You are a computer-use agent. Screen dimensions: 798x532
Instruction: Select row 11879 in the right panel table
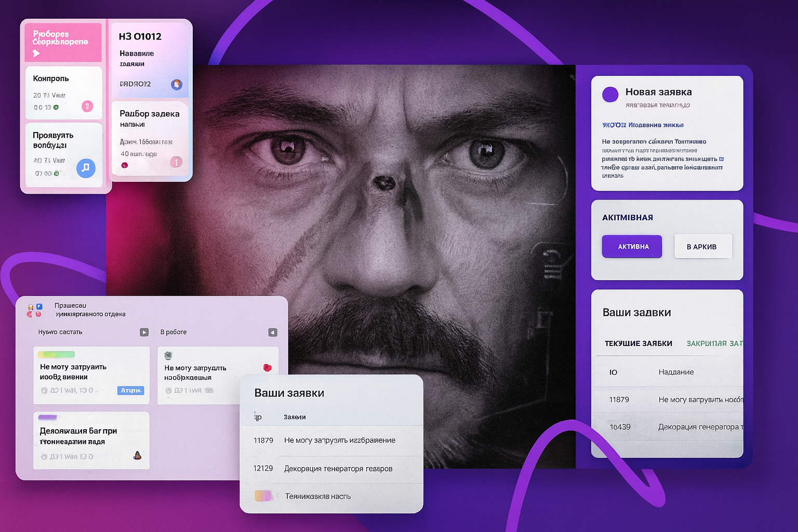click(670, 400)
